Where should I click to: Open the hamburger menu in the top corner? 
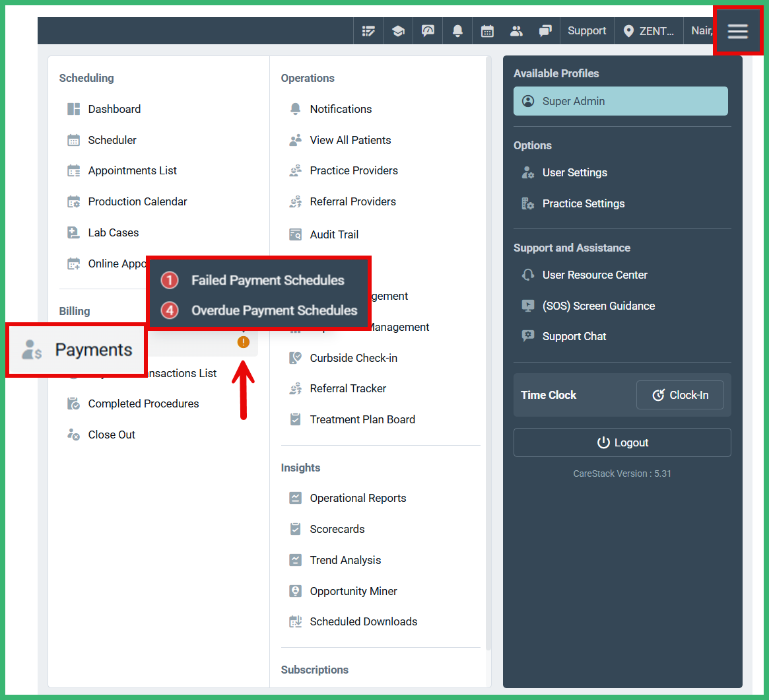pos(737,30)
